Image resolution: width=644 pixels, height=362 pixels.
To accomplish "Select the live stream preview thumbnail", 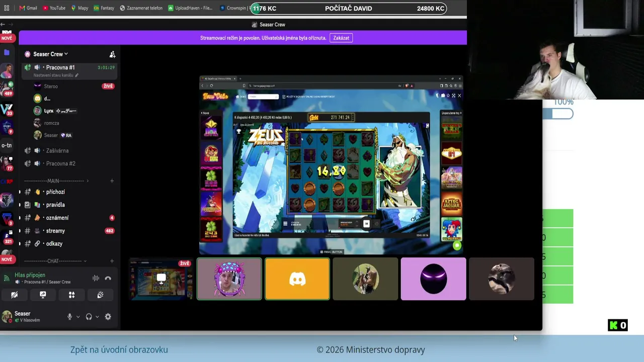I will click(x=161, y=279).
